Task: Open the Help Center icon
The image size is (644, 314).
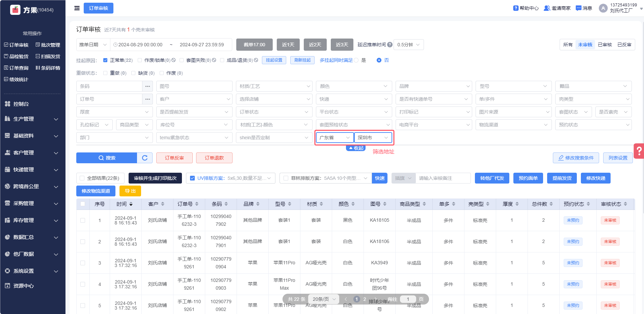Action: coord(516,8)
